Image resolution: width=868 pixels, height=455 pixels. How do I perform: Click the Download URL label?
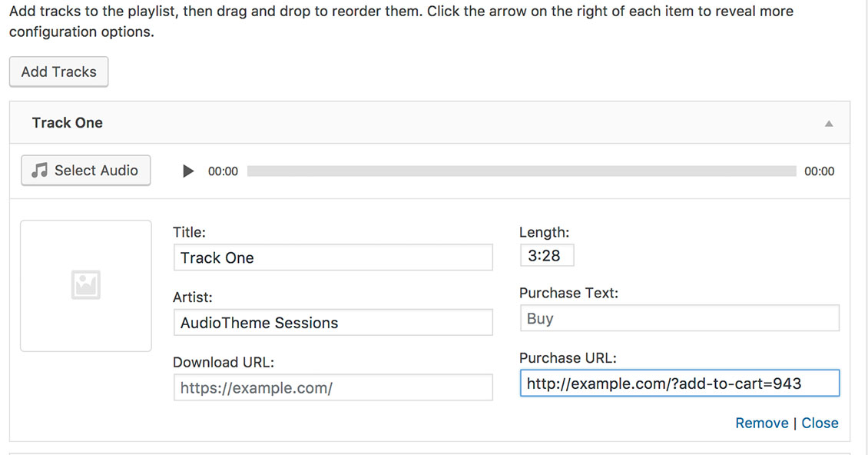(x=224, y=363)
